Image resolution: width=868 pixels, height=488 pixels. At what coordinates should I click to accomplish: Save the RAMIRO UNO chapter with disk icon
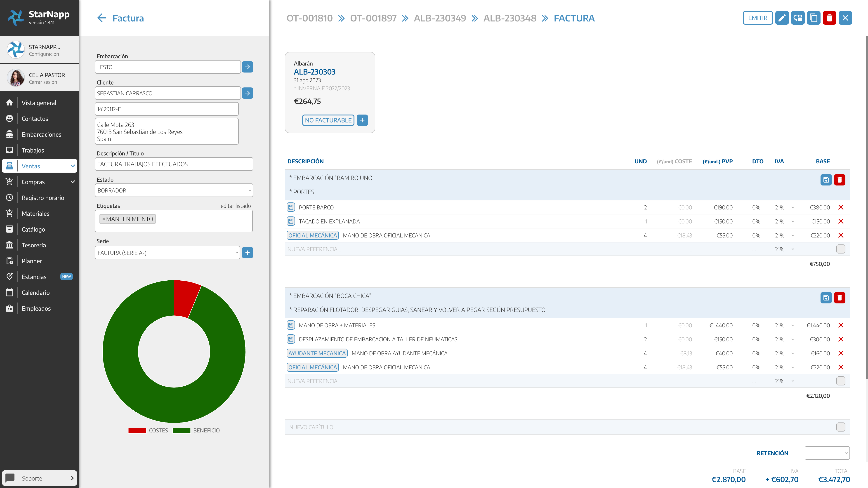[x=826, y=180]
